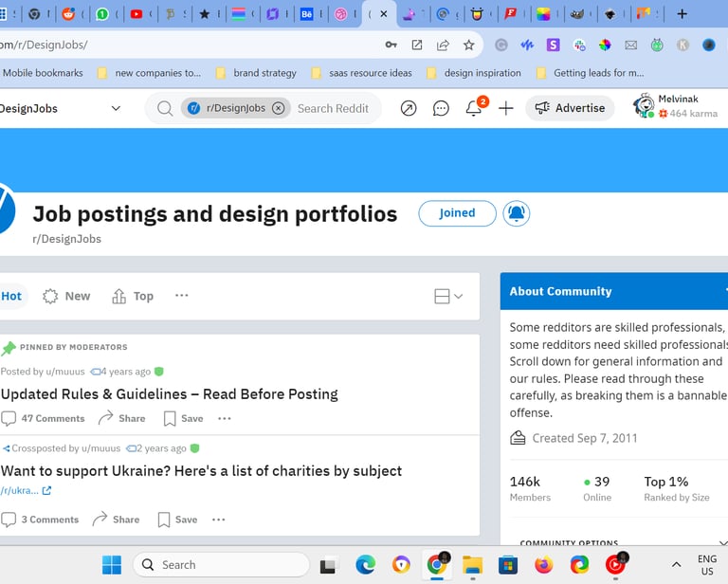Open File Explorer from the taskbar
This screenshot has height=584, width=728.
click(473, 565)
